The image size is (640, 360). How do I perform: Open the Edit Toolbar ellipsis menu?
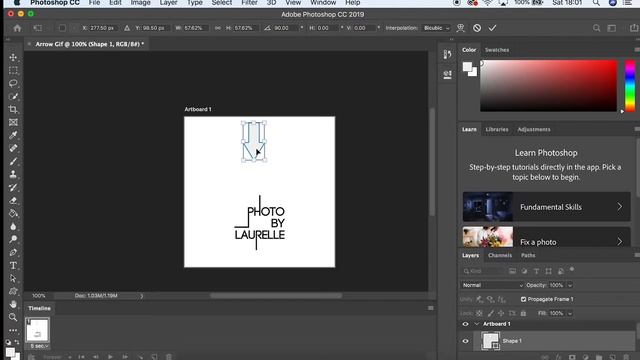(x=13, y=330)
